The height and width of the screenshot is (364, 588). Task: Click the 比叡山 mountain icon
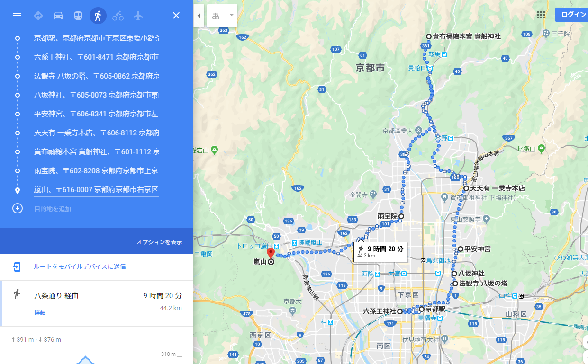click(540, 149)
